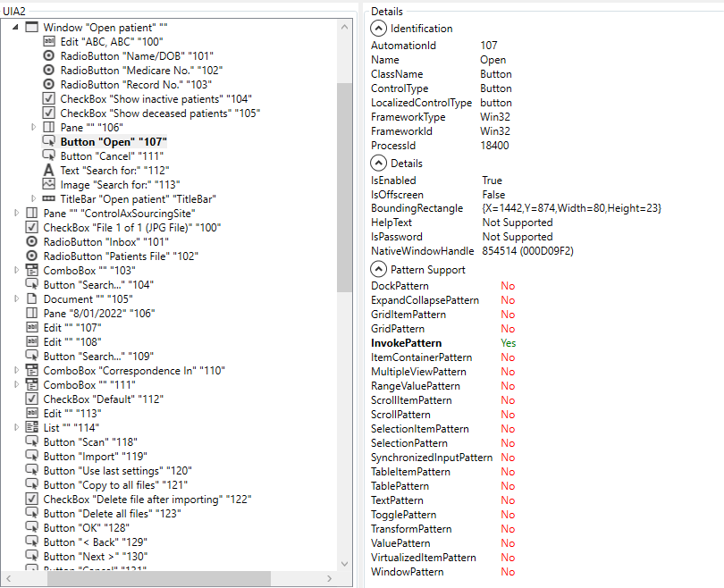724x588 pixels.
Task: Expand the ComboBox "103" tree node
Action: coord(18,270)
